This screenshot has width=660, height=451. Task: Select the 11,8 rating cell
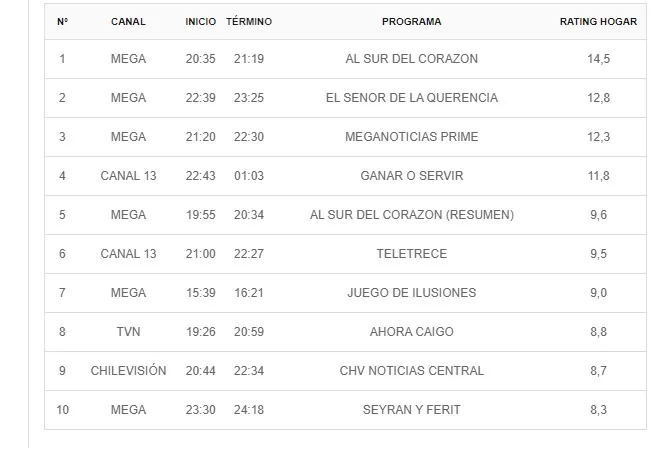tap(598, 176)
